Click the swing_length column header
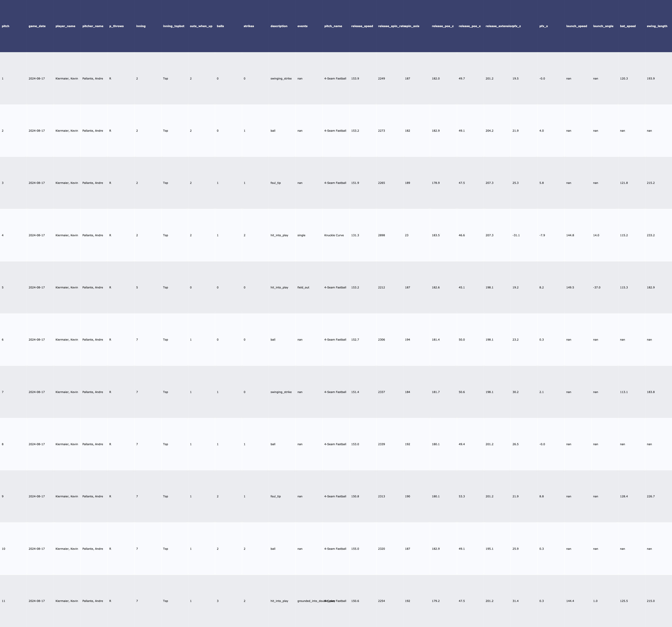 click(x=657, y=26)
